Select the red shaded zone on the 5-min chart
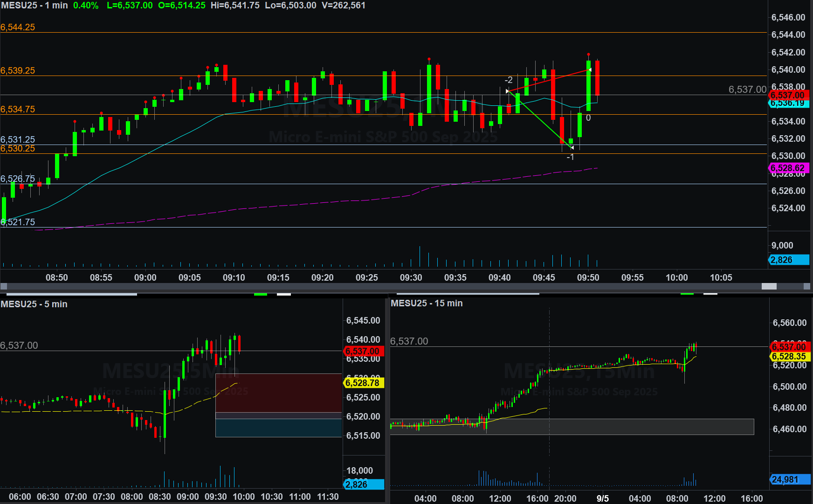The height and width of the screenshot is (504, 813). point(279,393)
